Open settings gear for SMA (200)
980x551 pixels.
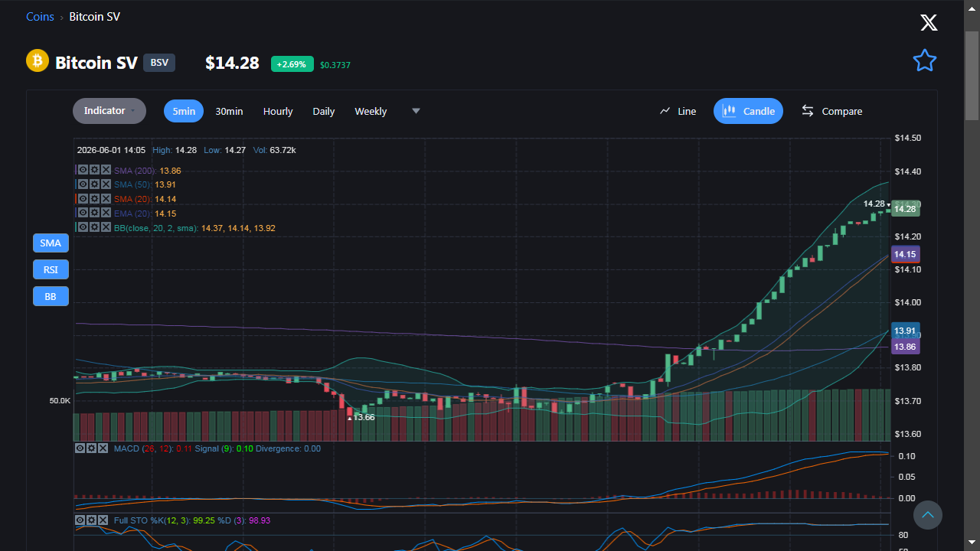pyautogui.click(x=93, y=170)
